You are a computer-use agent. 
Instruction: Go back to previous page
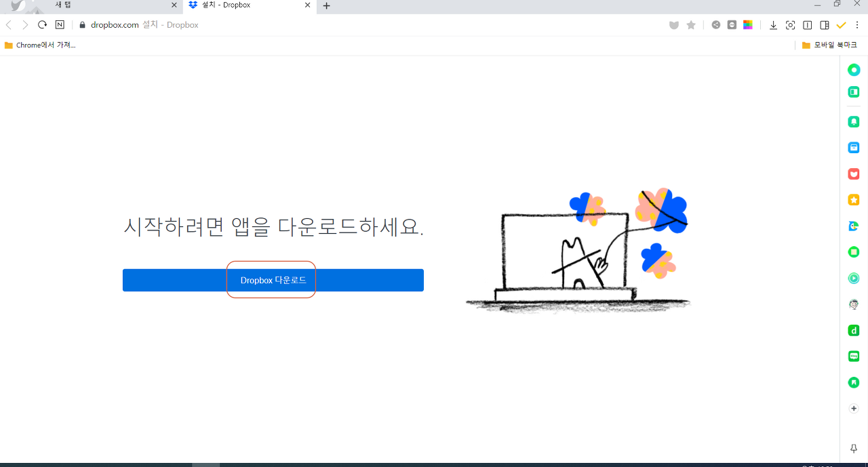click(8, 25)
